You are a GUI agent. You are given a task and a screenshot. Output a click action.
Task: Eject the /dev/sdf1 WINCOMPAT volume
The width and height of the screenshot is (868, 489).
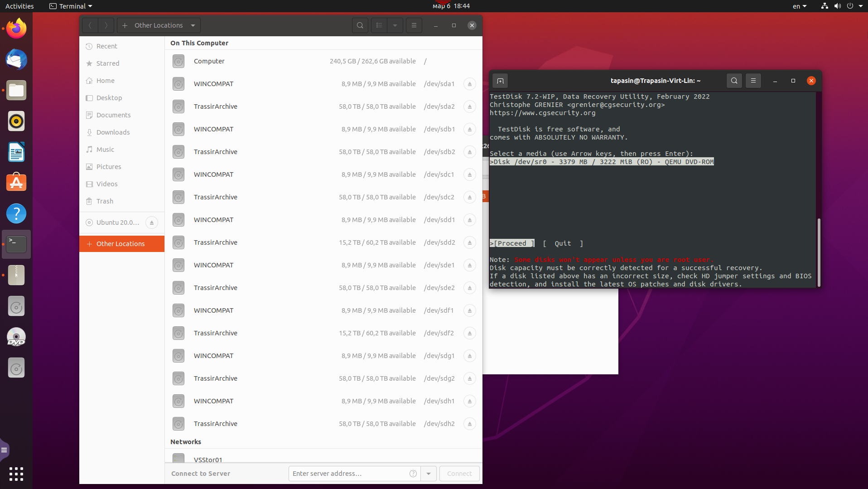pyautogui.click(x=470, y=310)
